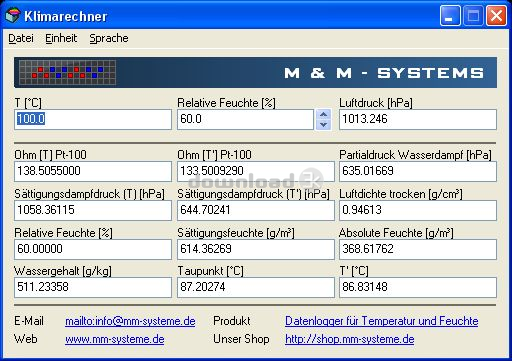Open the http://shop.mm-systeme.de shop link

(x=350, y=339)
